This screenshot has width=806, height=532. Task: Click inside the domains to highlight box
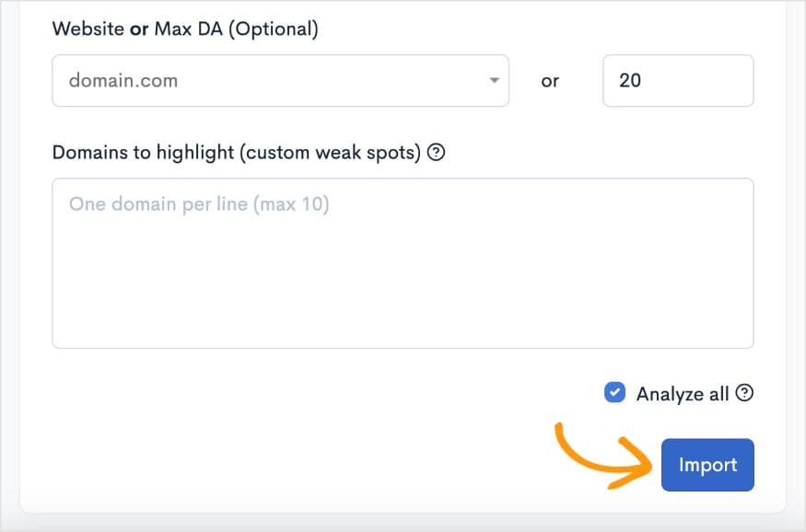coord(403,262)
